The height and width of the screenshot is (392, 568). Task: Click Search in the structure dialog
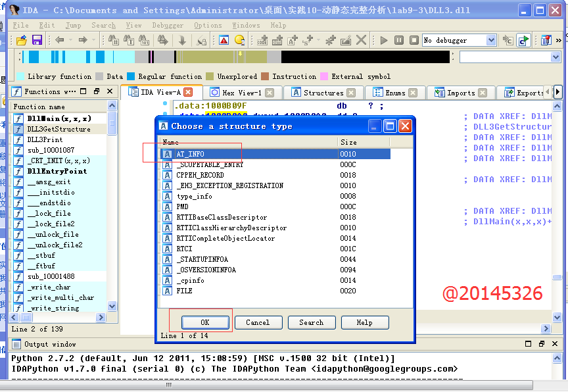tap(311, 322)
